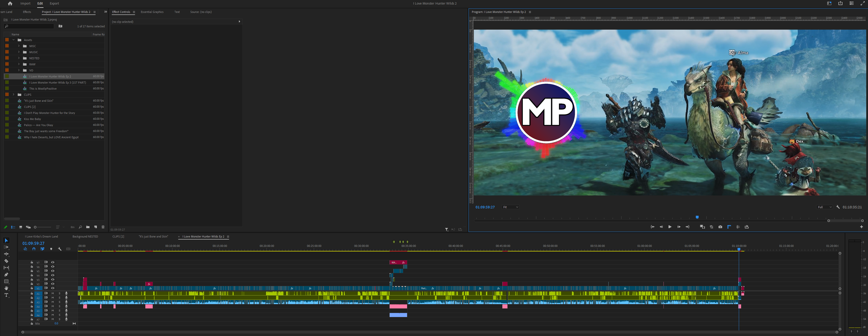Expand the RAW folder
Image resolution: width=868 pixels, height=336 pixels.
(x=19, y=64)
